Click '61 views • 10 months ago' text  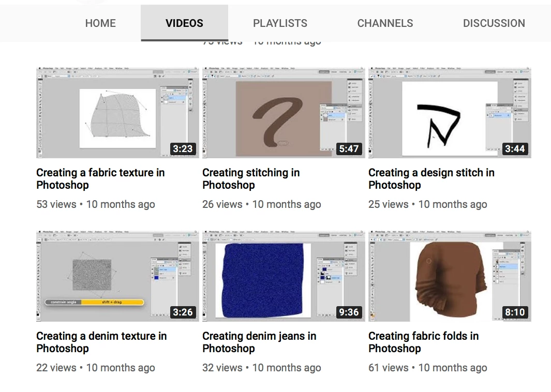coord(428,367)
